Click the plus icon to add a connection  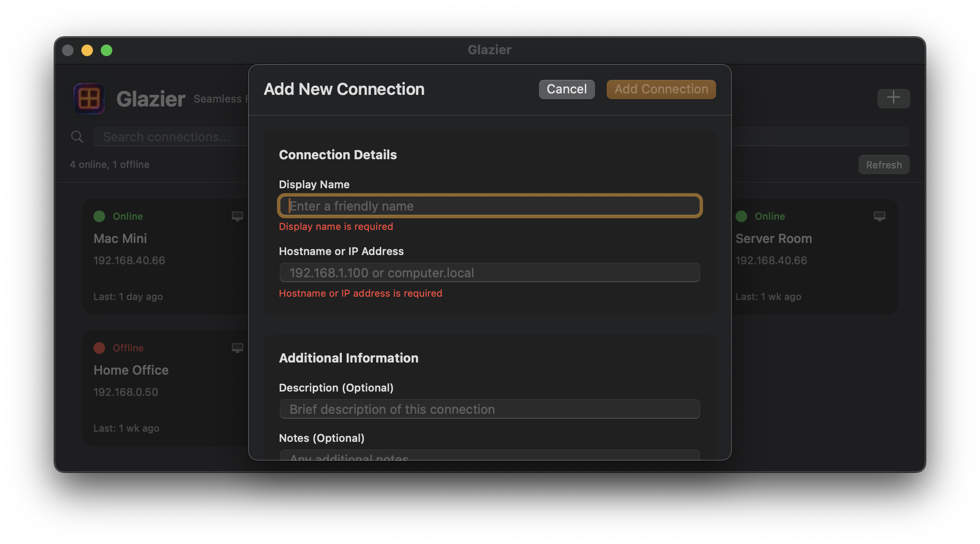tap(893, 98)
